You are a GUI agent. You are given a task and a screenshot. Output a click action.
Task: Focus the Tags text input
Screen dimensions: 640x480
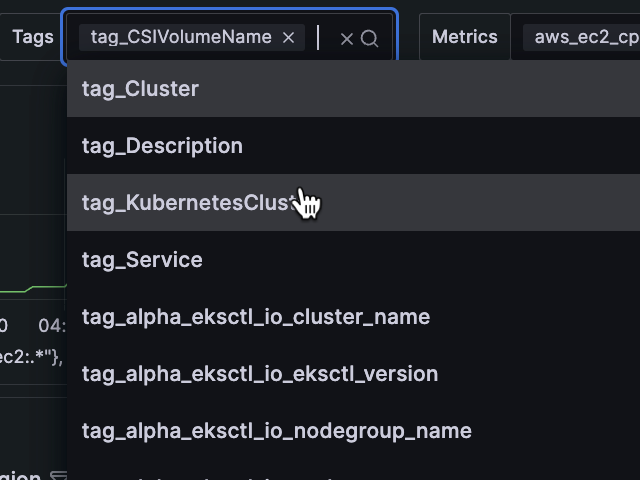coord(324,38)
